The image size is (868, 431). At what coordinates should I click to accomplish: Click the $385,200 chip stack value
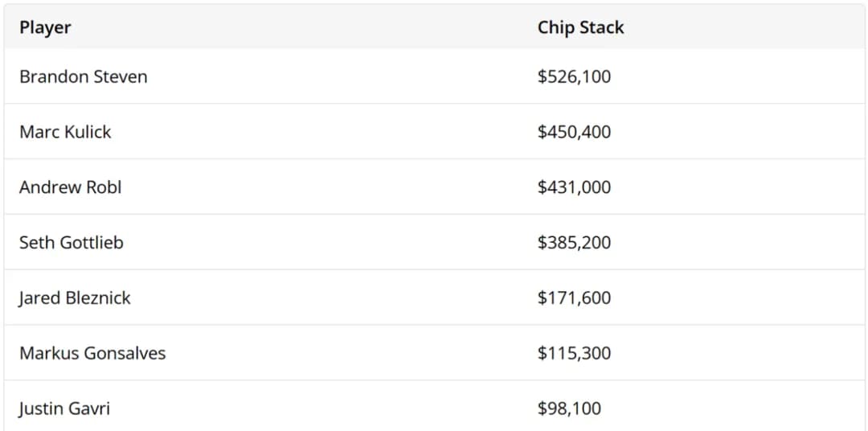574,243
